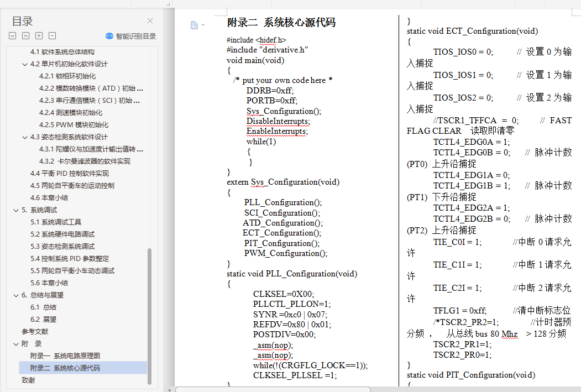581x392 pixels.
Task: Click 'TSCR2_PR1=1;' line
Action: click(x=463, y=344)
